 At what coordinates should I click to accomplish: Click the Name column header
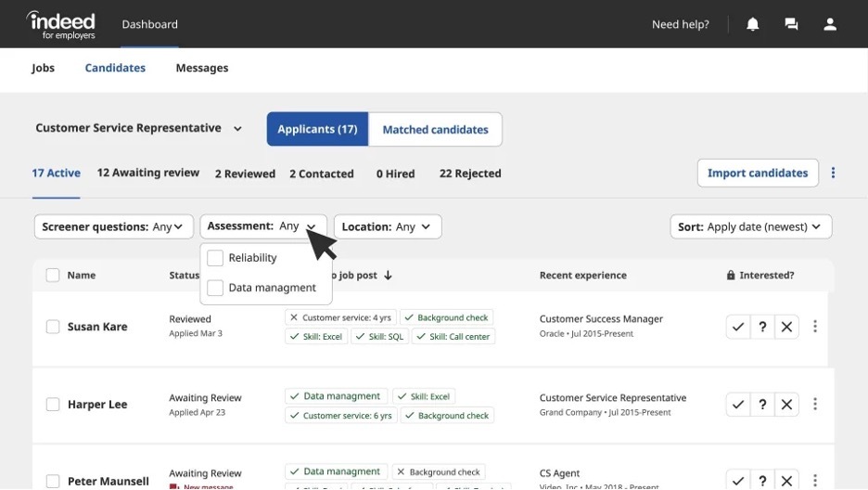click(x=82, y=276)
